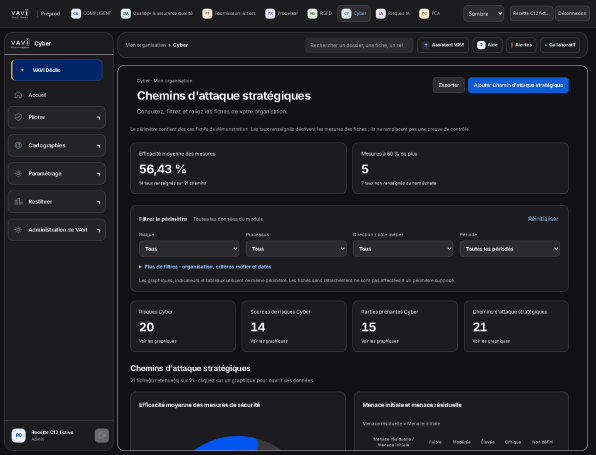This screenshot has height=455, width=596.
Task: Switch to the PCA module
Action: click(430, 13)
